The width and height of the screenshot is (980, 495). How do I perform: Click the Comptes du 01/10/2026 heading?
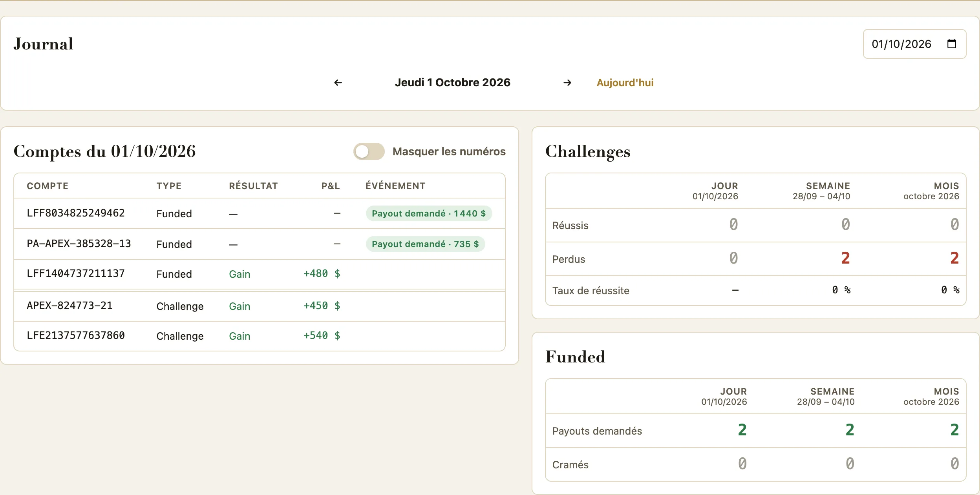point(104,151)
